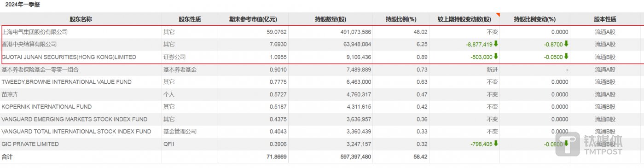Click green down arrow beside -798,405
This screenshot has height=168, width=644.
coord(496,144)
